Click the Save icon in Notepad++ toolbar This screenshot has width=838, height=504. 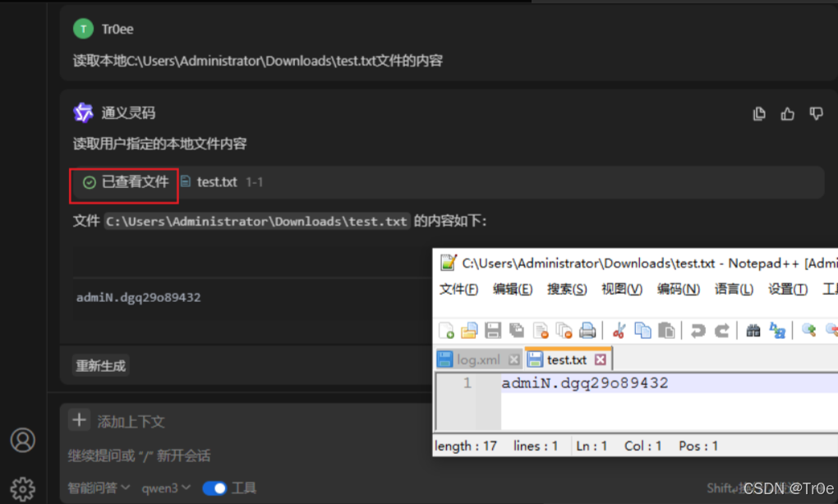[x=493, y=331]
